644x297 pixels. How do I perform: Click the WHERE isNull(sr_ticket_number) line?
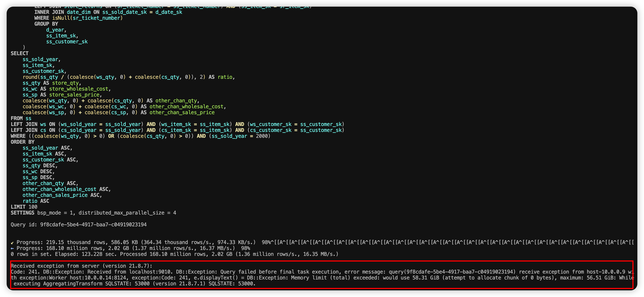[x=78, y=18]
